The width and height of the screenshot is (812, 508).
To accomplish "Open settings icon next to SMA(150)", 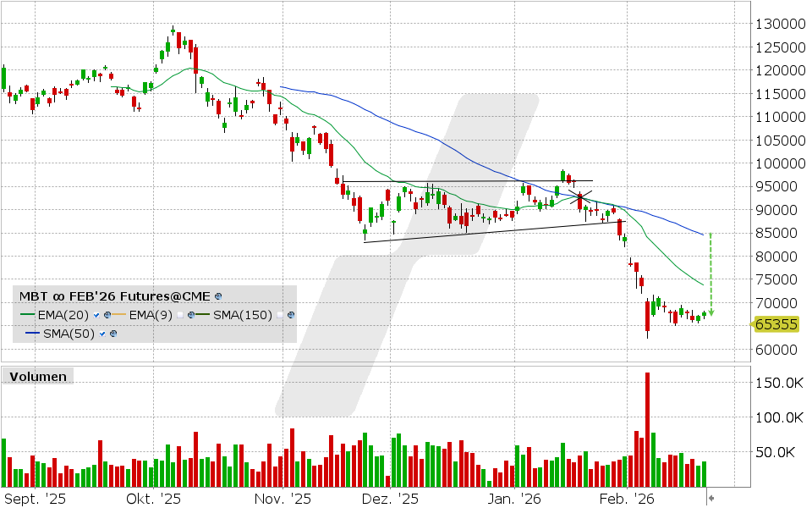I will [x=291, y=315].
